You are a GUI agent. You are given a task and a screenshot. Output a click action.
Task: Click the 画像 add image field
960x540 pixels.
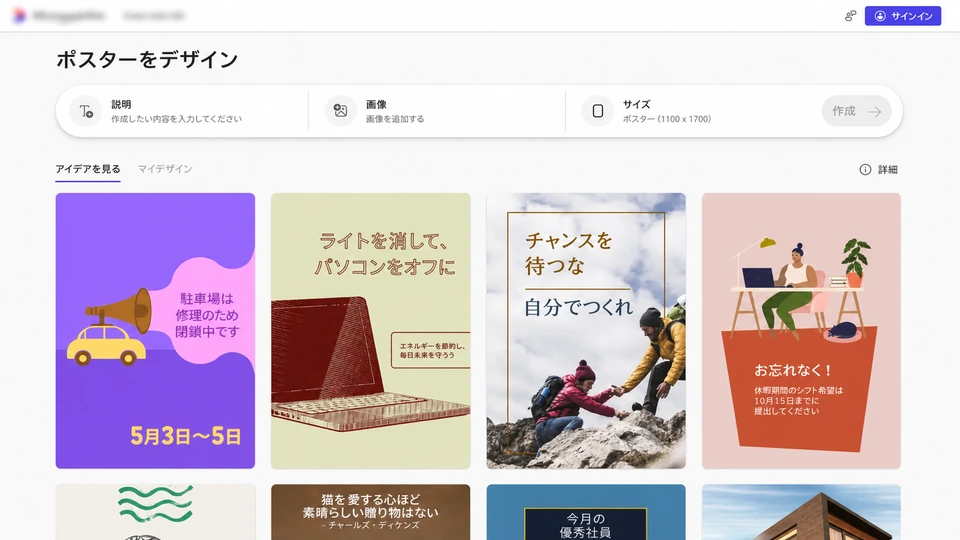coord(437,111)
